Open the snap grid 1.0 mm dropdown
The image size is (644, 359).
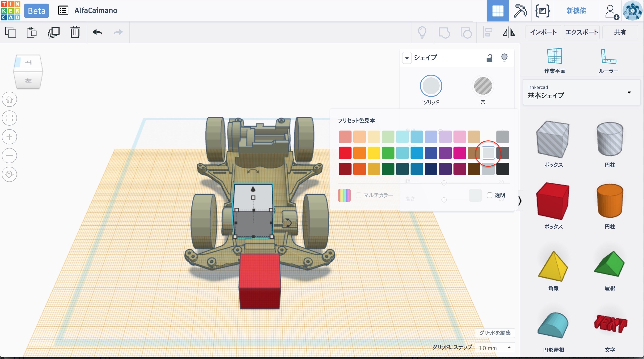(494, 348)
